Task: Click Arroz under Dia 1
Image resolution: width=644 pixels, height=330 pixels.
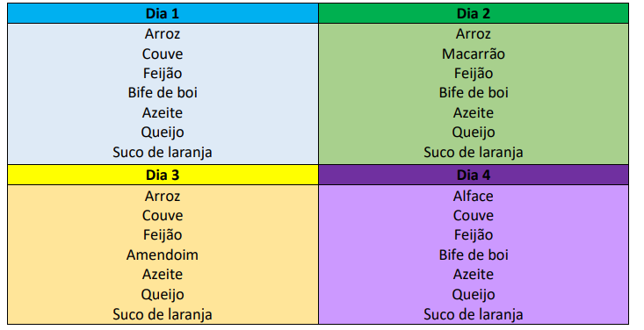Action: click(x=163, y=33)
